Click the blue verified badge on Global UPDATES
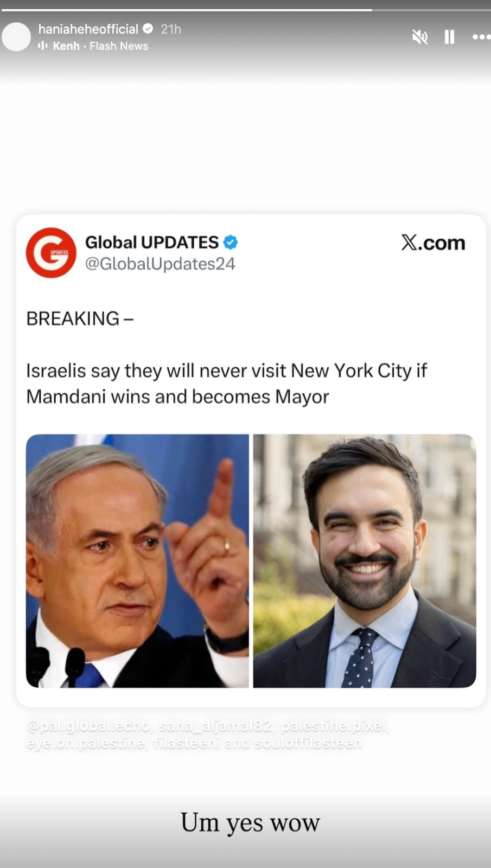 click(x=231, y=242)
